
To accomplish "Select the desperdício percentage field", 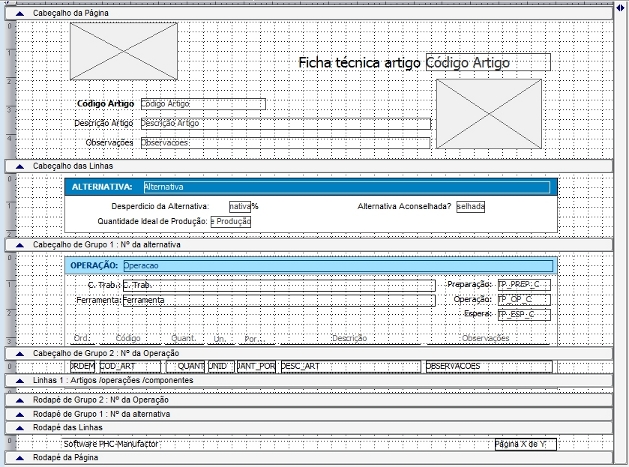I will [240, 207].
